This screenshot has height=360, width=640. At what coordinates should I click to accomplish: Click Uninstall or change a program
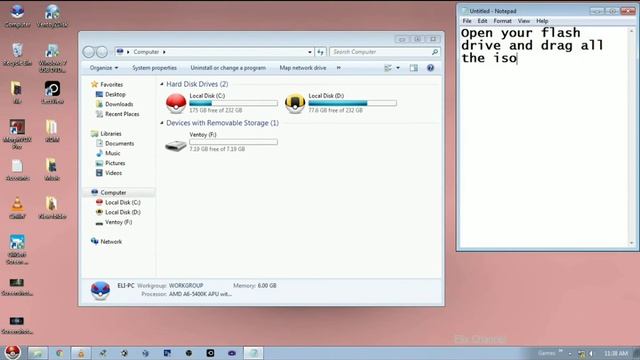228,68
